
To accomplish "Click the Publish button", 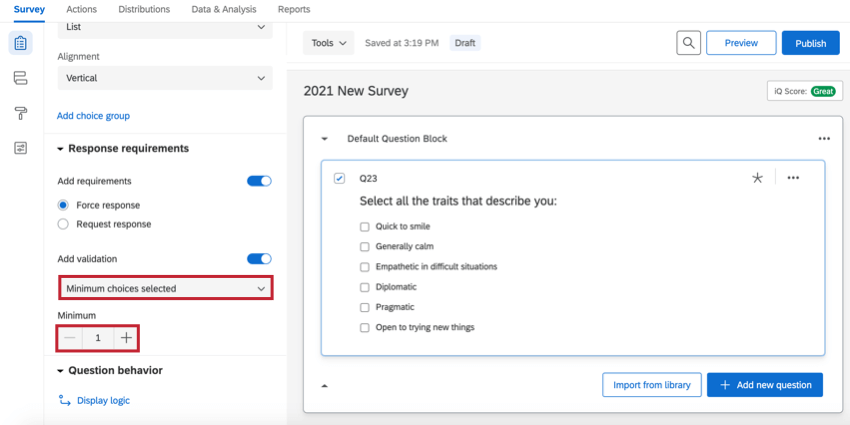I will coord(810,43).
